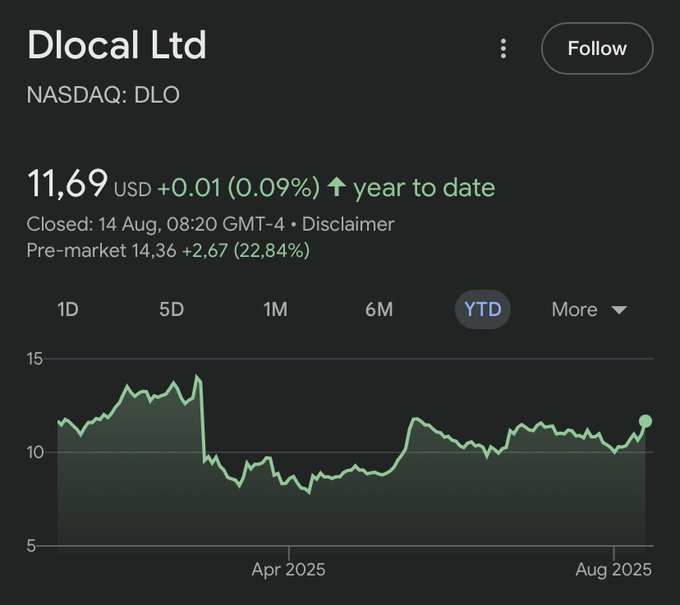Select the 5D time range
The width and height of the screenshot is (680, 605).
pos(172,309)
